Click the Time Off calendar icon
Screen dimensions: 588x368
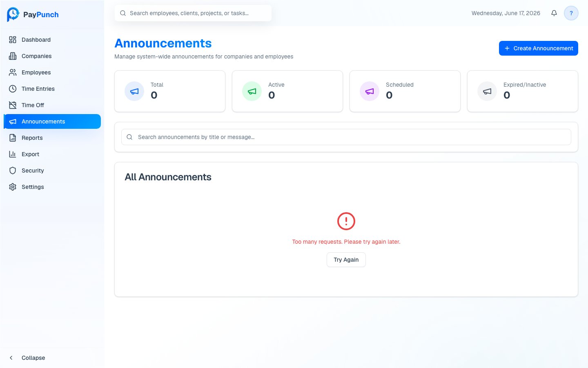click(x=13, y=105)
